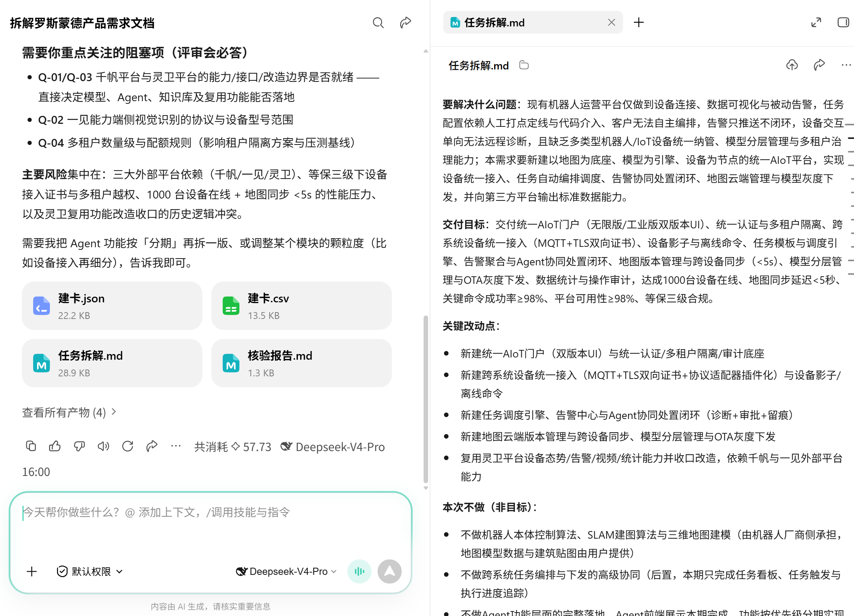Send the message with the arrow button
The height and width of the screenshot is (616, 854).
pyautogui.click(x=389, y=571)
